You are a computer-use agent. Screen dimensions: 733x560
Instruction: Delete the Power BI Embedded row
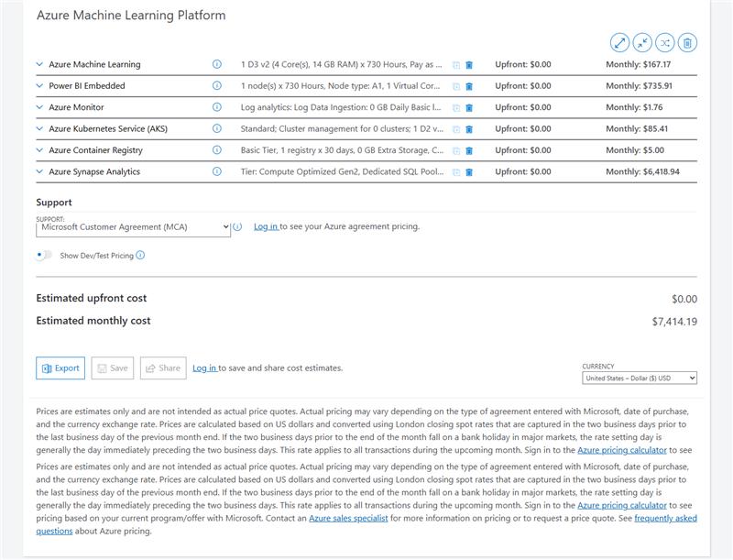pyautogui.click(x=469, y=86)
